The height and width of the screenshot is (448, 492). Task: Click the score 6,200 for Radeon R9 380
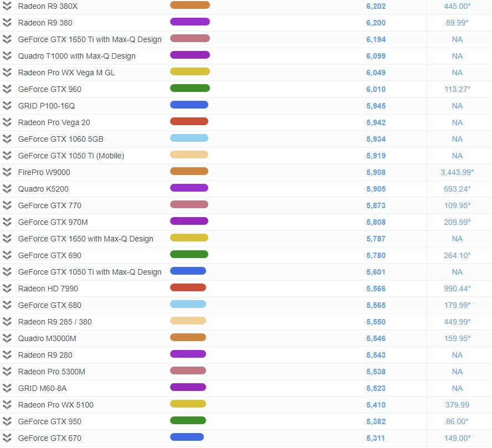376,23
